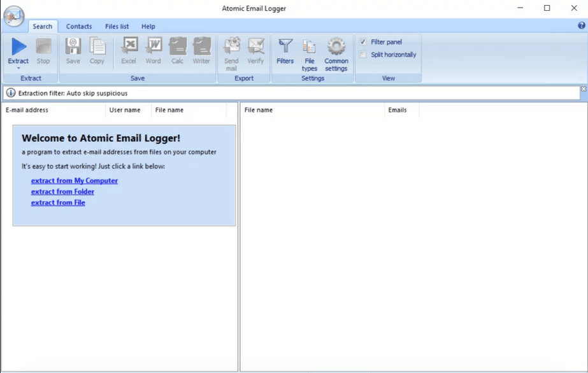588x373 pixels.
Task: Export results to Excel
Action: coord(128,51)
